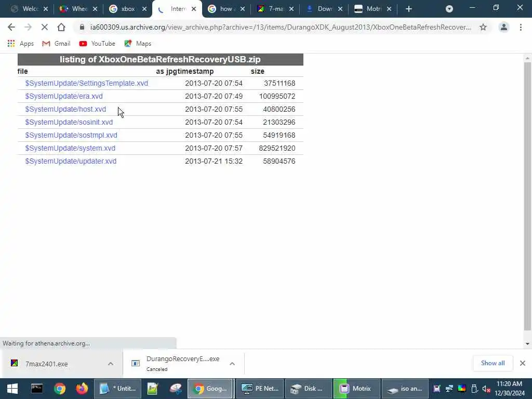Open the YouTube bookmark

97,44
